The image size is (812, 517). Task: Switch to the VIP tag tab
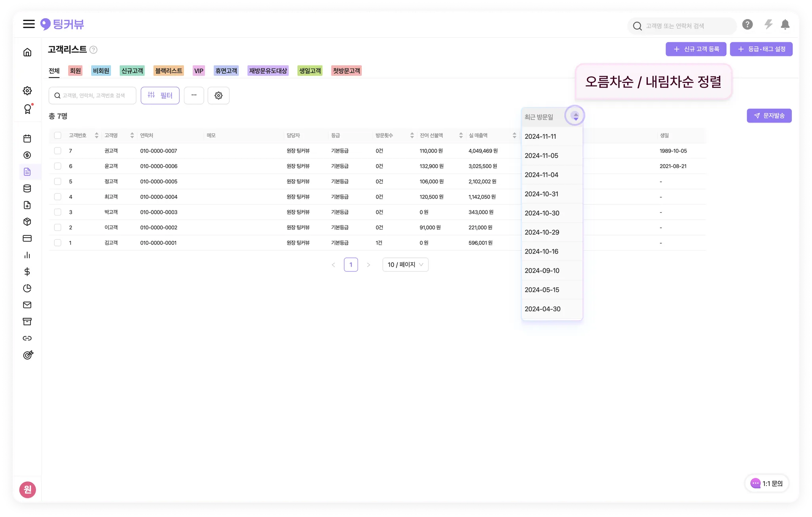click(x=199, y=71)
